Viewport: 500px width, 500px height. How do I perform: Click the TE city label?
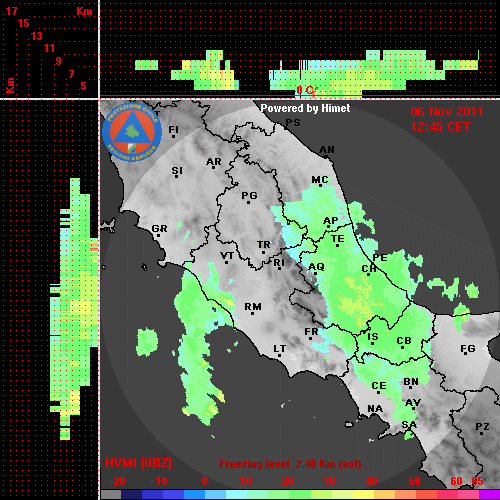coord(338,240)
